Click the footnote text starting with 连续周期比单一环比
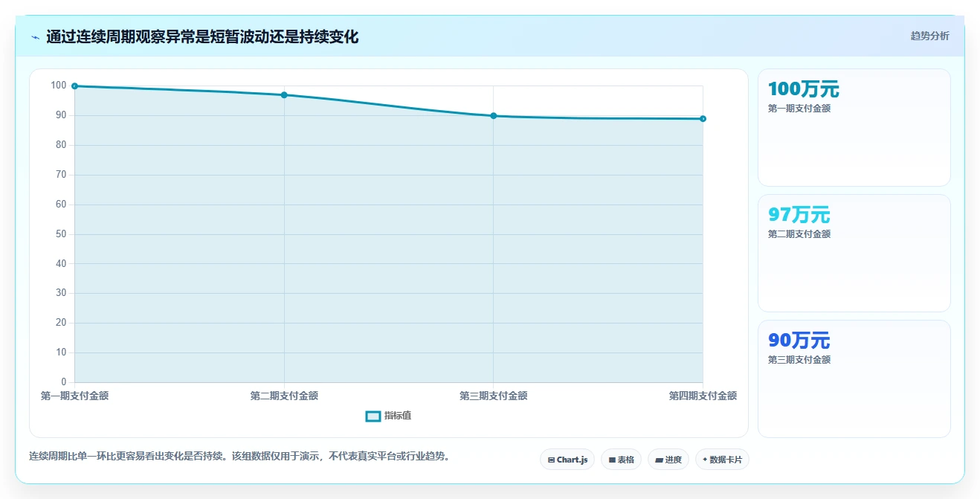This screenshot has height=499, width=980. tap(239, 456)
